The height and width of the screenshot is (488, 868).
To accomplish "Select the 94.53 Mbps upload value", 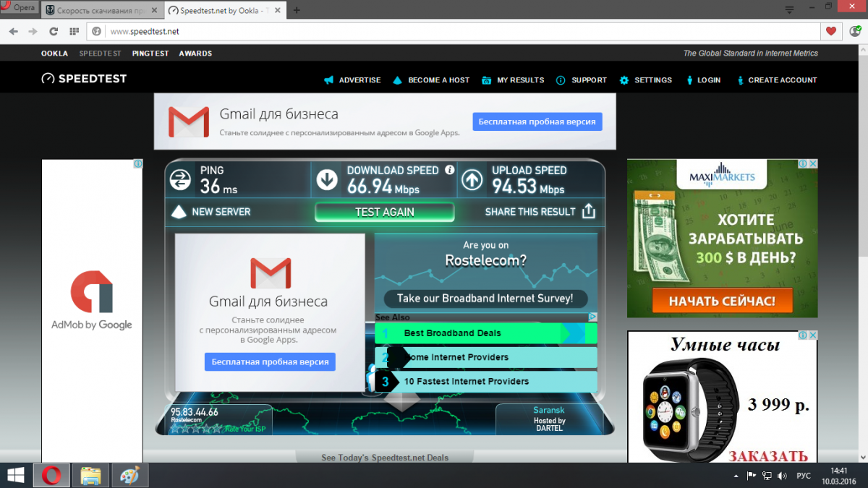I will pos(528,187).
